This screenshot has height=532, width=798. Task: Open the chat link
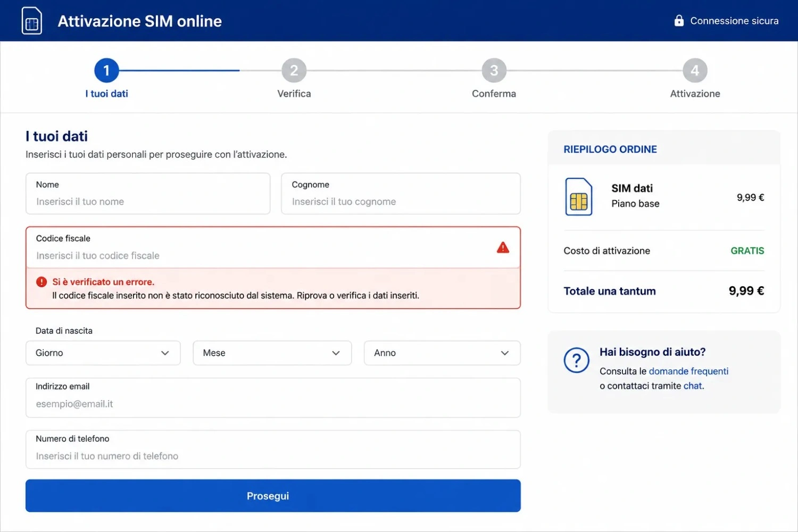(x=693, y=386)
